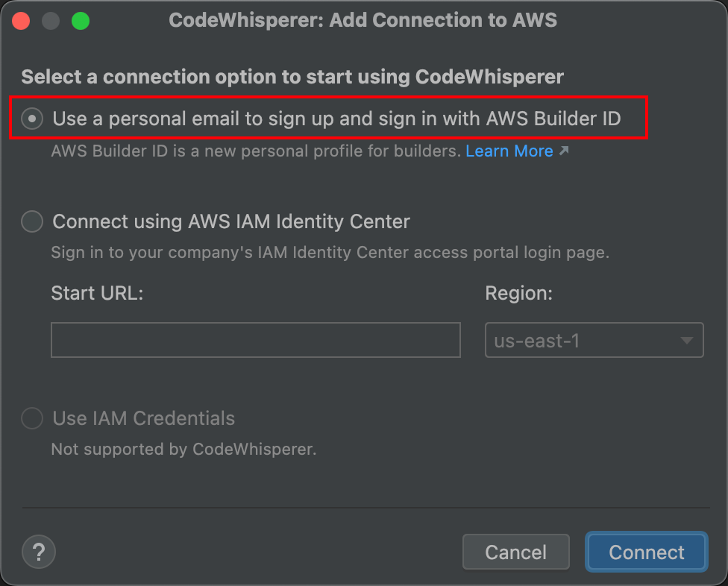This screenshot has width=728, height=586.
Task: Focus the Start URL text field
Action: [255, 340]
